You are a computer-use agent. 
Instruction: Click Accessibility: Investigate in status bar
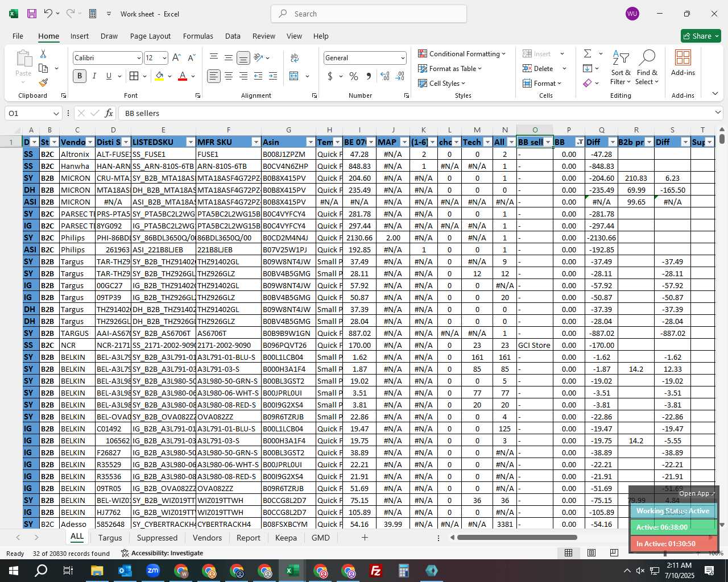[x=162, y=553]
